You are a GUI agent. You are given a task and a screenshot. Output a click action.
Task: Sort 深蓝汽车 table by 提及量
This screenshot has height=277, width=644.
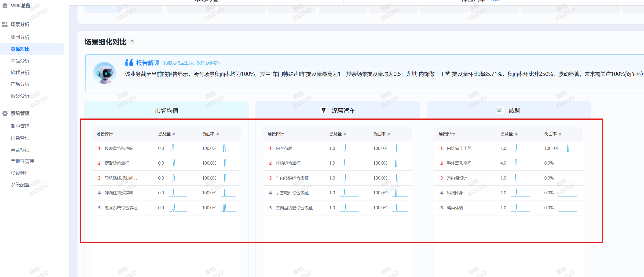point(345,134)
